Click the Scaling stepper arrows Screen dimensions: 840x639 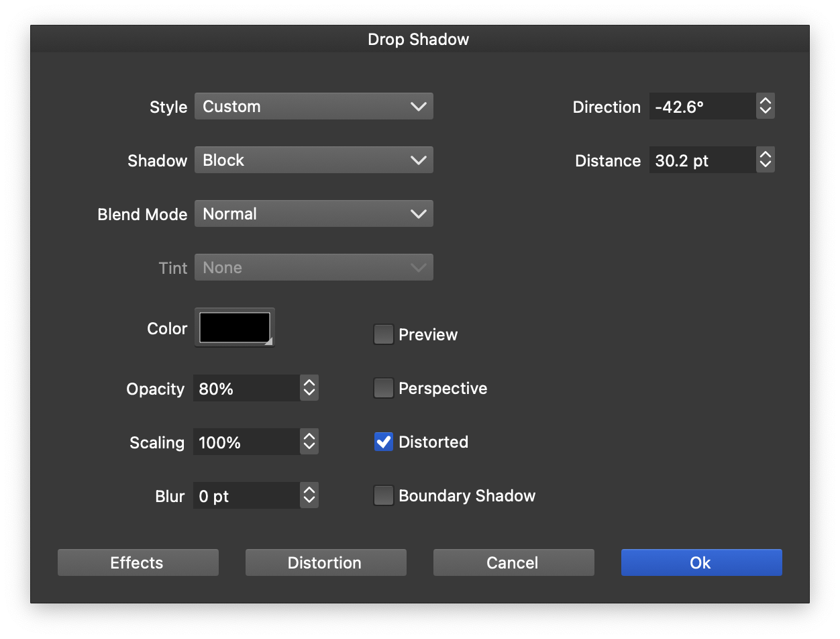click(309, 442)
